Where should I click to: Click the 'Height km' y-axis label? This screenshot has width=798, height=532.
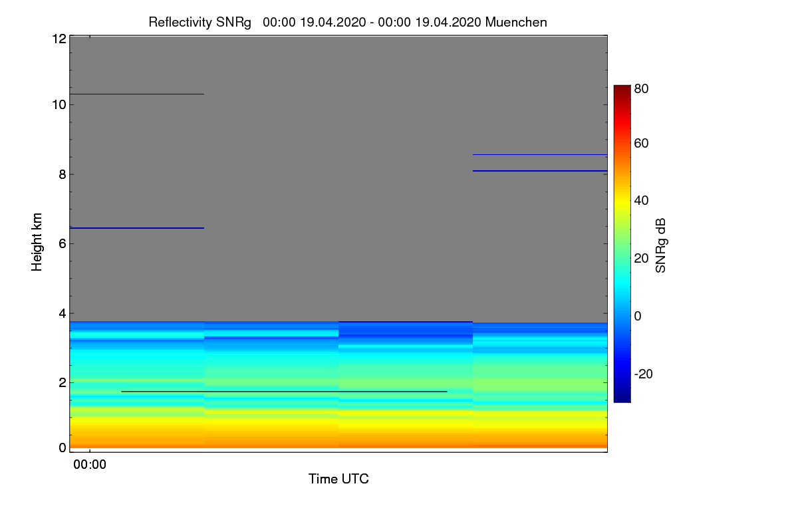click(x=37, y=242)
